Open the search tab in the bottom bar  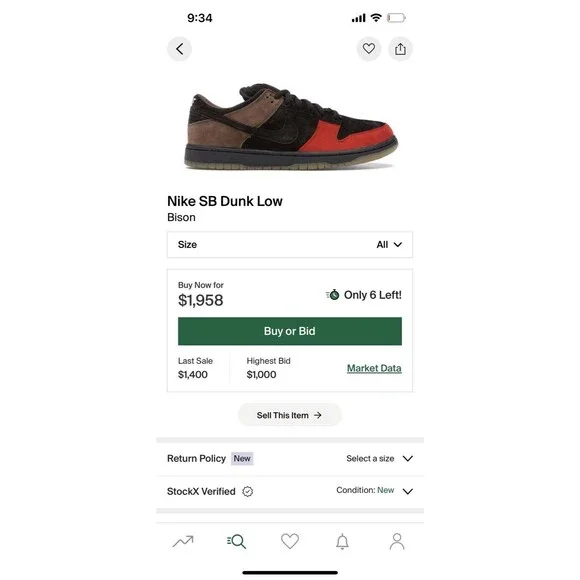click(236, 542)
